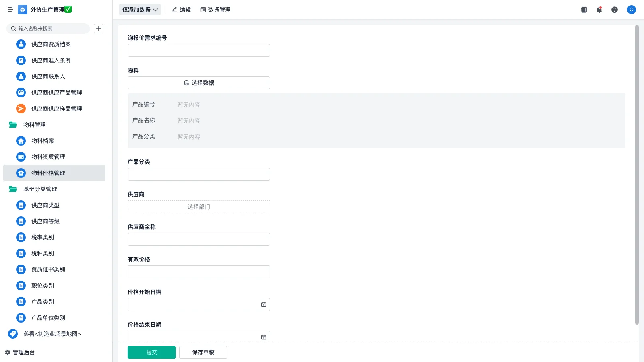Click 选择数据 under 物料
The width and height of the screenshot is (644, 362).
pyautogui.click(x=199, y=83)
